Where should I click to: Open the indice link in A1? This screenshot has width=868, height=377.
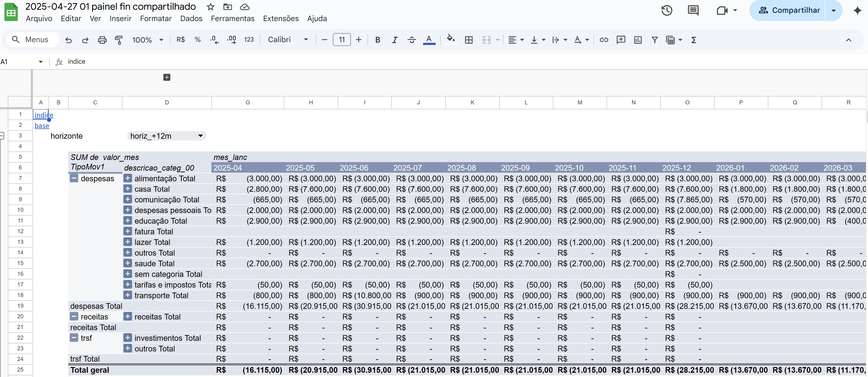[x=44, y=115]
